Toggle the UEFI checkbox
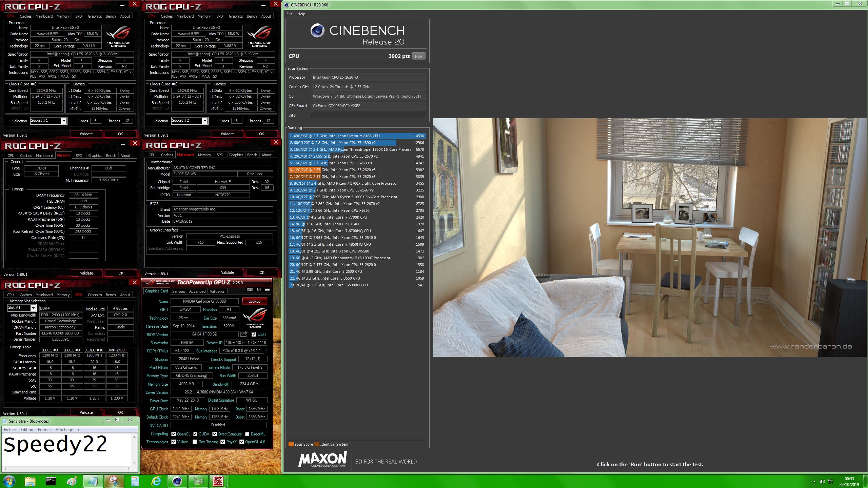 pos(254,334)
